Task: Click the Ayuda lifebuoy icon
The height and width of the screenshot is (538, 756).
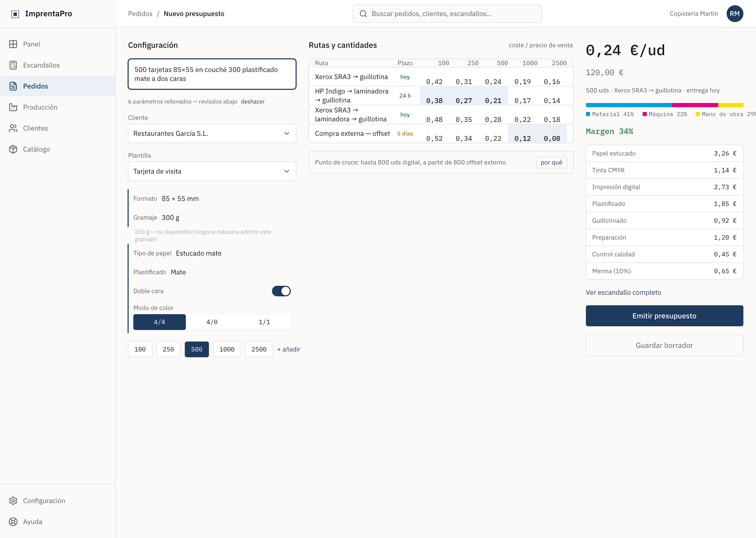Action: pyautogui.click(x=13, y=522)
